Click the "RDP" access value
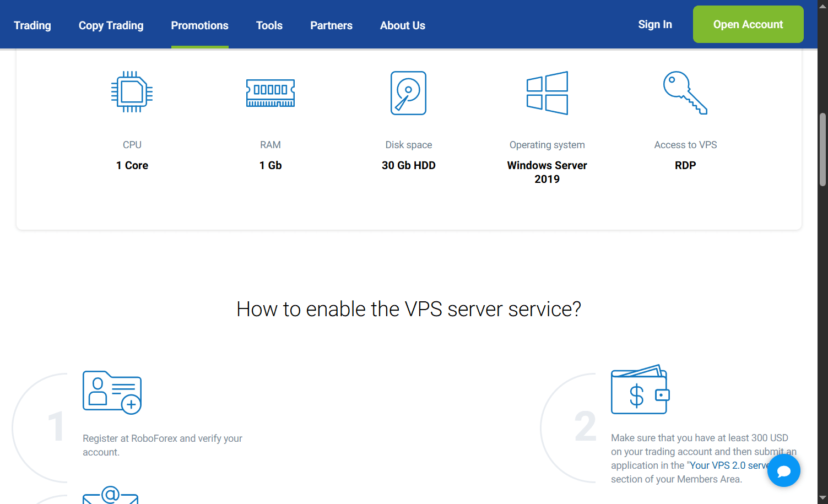This screenshot has width=828, height=504. pos(685,165)
